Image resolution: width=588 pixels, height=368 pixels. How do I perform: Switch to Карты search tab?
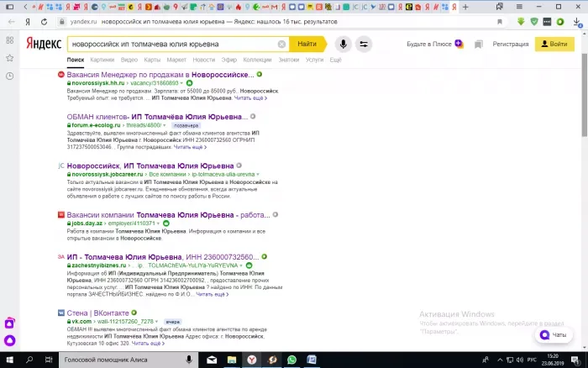pos(152,60)
